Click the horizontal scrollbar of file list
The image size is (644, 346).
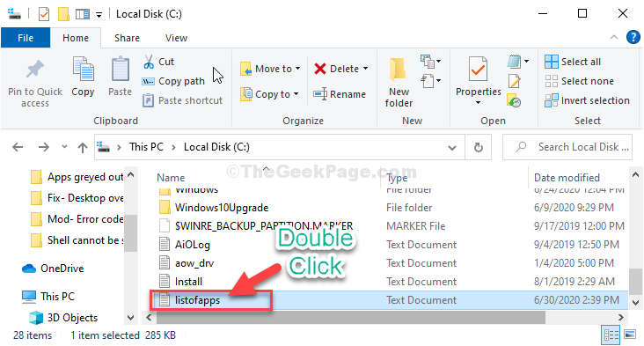point(350,317)
